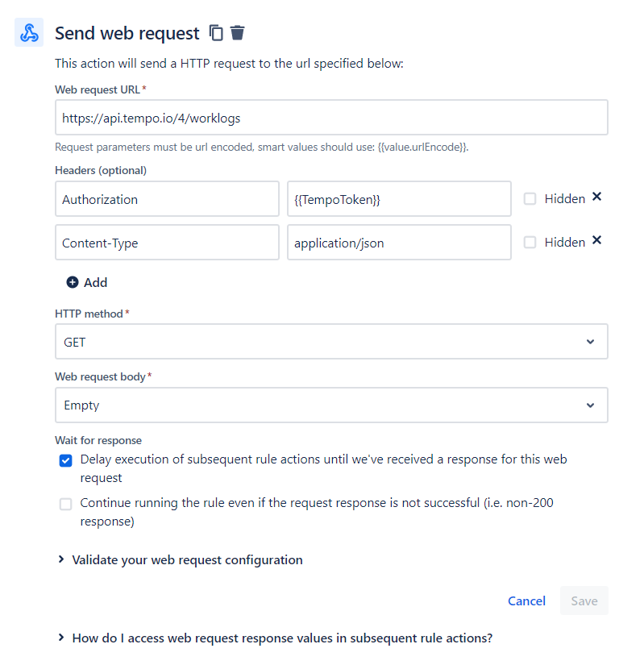Click the trash icon to delete this action

tap(237, 32)
